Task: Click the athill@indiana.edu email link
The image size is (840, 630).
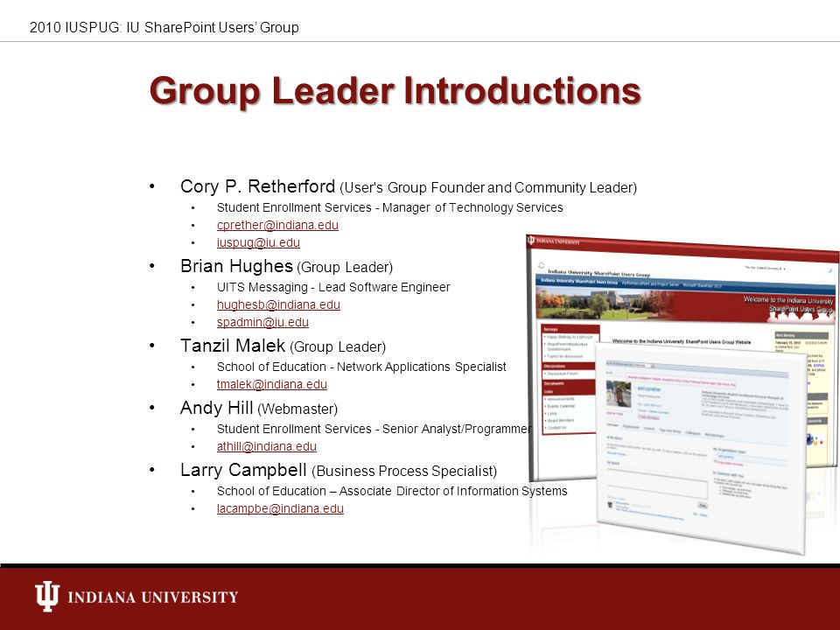Action: coord(266,447)
